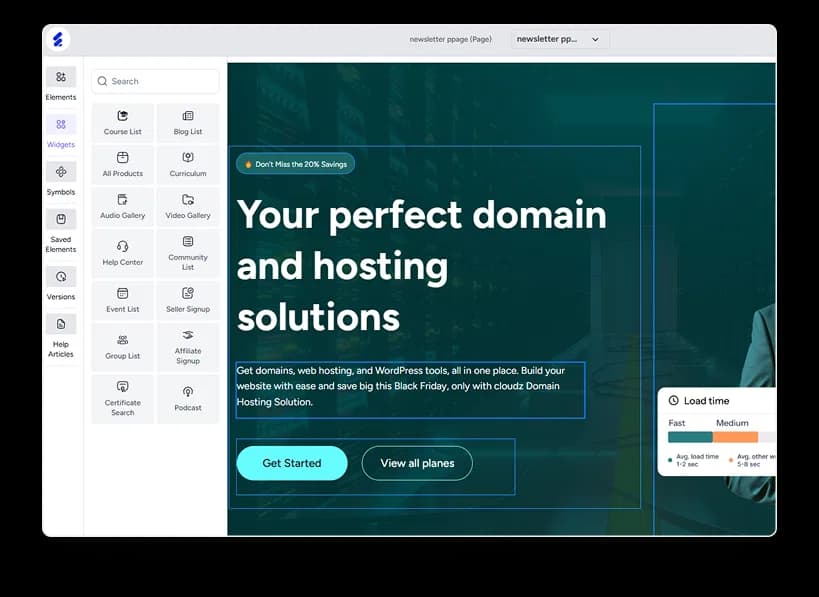Add the Course List widget
This screenshot has height=597, width=819.
pyautogui.click(x=122, y=122)
